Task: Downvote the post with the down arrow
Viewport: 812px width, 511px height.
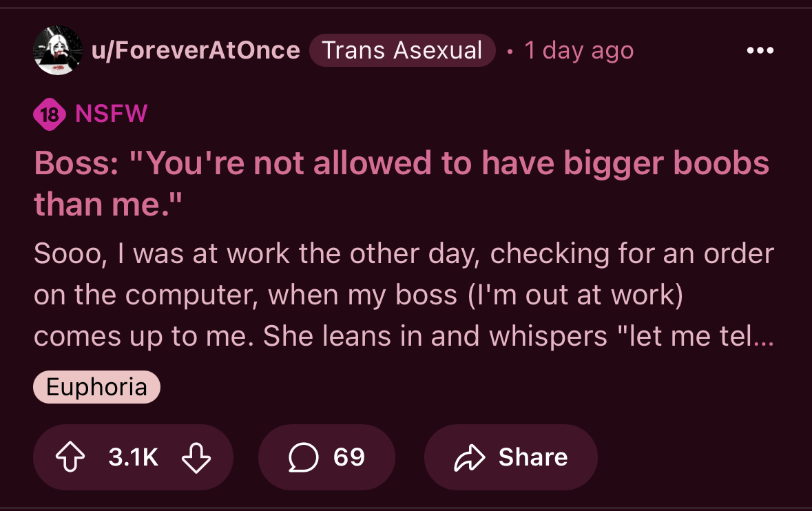Action: point(196,457)
